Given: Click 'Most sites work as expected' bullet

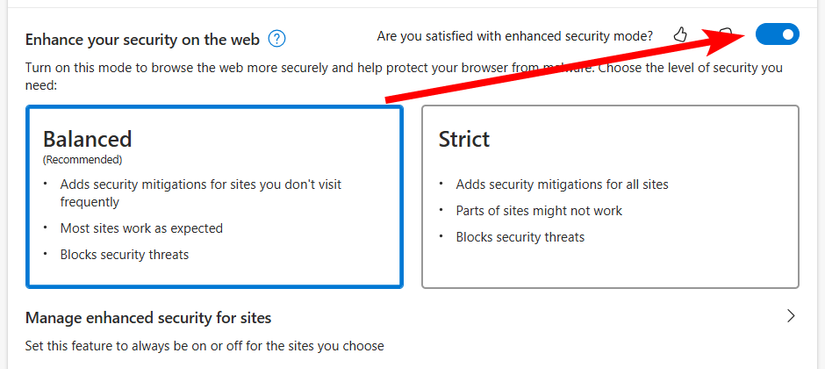Looking at the screenshot, I should pyautogui.click(x=142, y=228).
